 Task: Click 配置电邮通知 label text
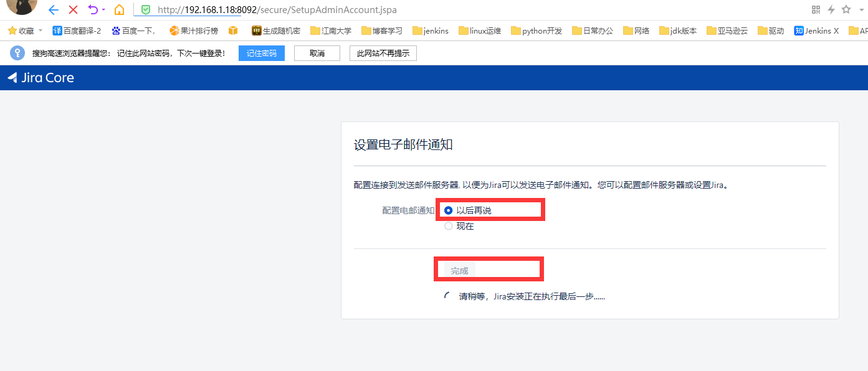pyautogui.click(x=409, y=210)
